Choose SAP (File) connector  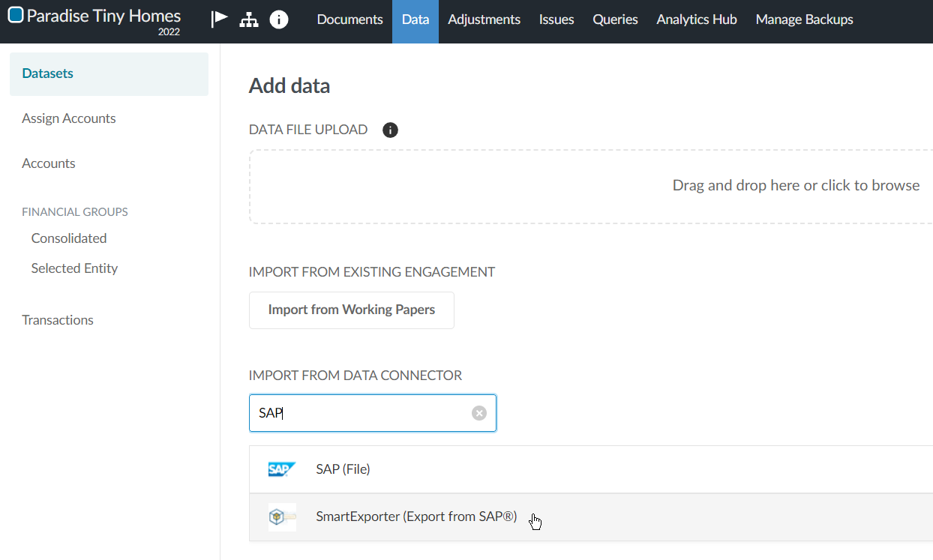(343, 469)
